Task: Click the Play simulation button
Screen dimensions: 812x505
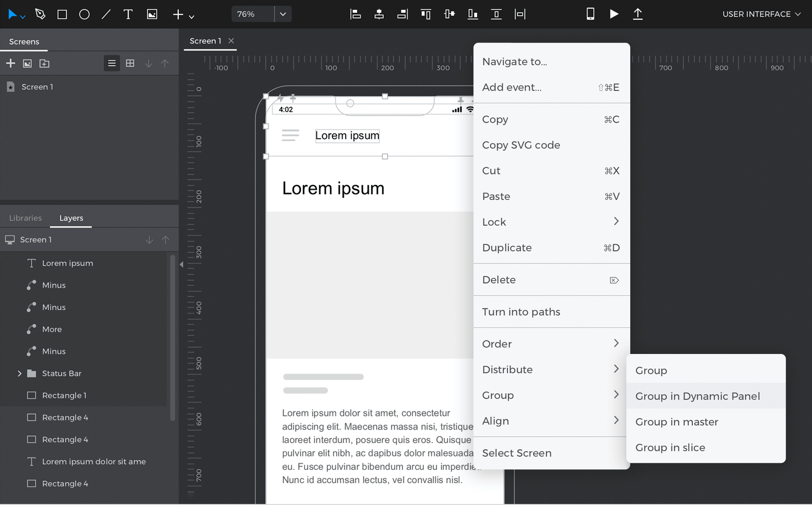Action: coord(614,14)
